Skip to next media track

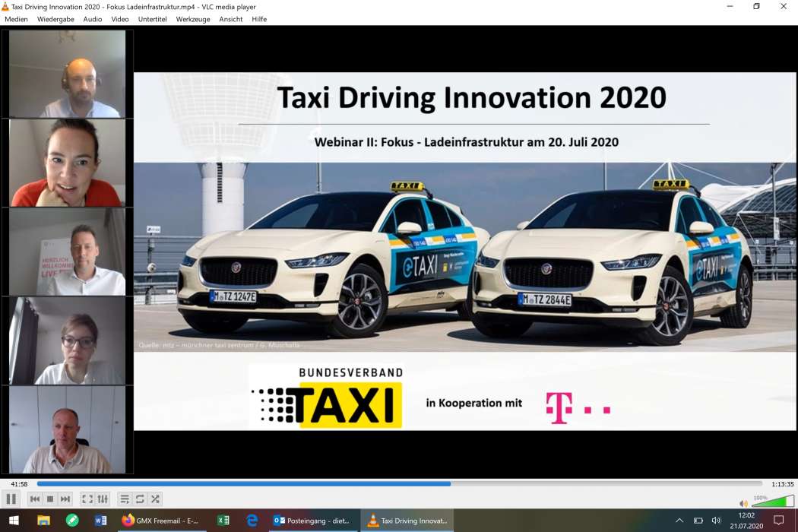[65, 499]
